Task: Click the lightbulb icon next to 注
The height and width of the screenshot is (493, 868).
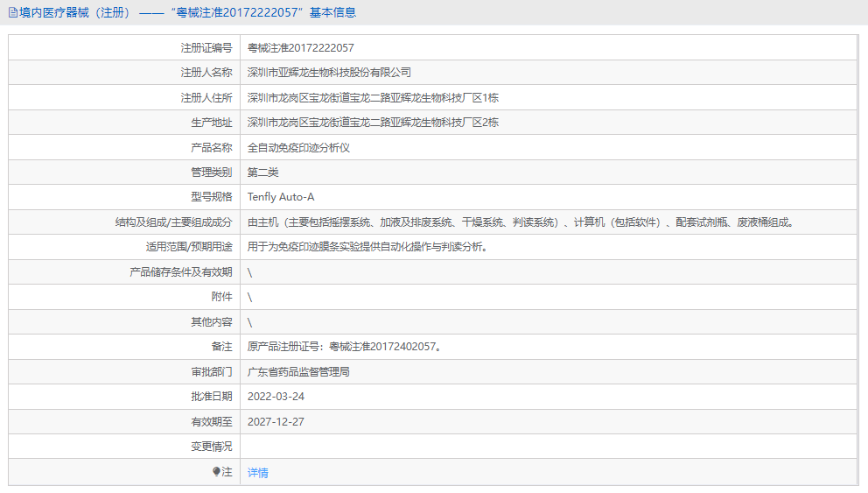Action: pos(216,471)
